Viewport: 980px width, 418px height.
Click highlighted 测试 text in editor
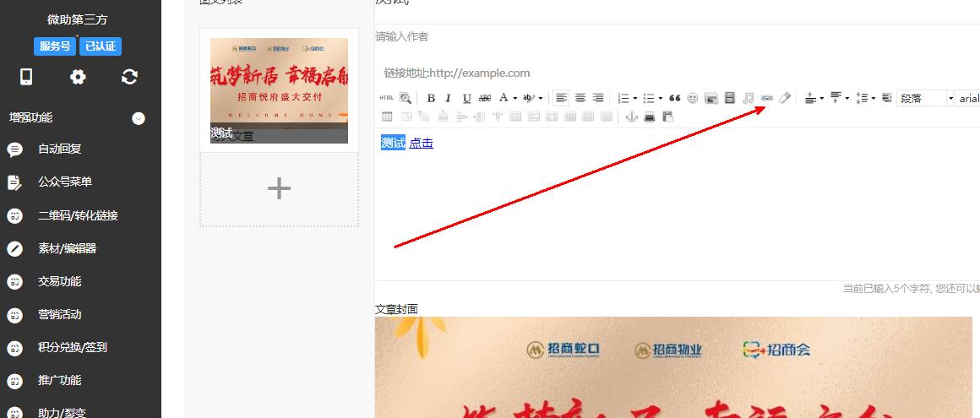393,143
